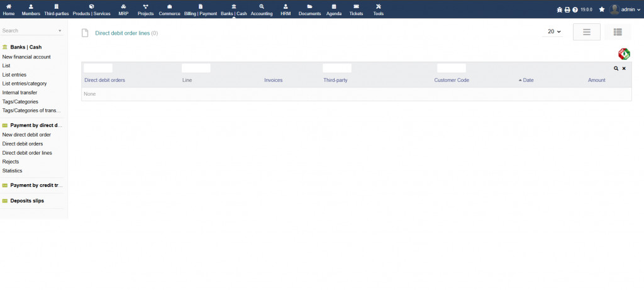
Task: Open Internal transfer link
Action: click(x=19, y=92)
